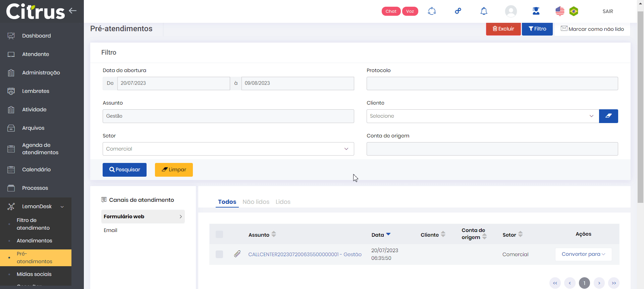Image resolution: width=644 pixels, height=289 pixels.
Task: Click the Protocolo input field
Action: click(x=492, y=83)
